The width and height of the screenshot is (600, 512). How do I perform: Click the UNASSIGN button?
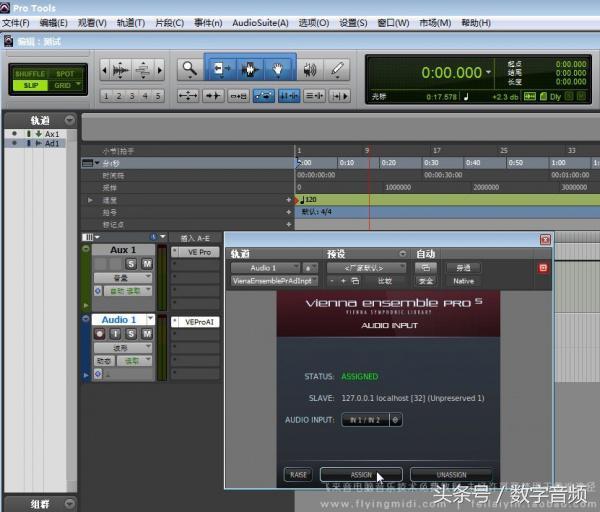[x=452, y=475]
